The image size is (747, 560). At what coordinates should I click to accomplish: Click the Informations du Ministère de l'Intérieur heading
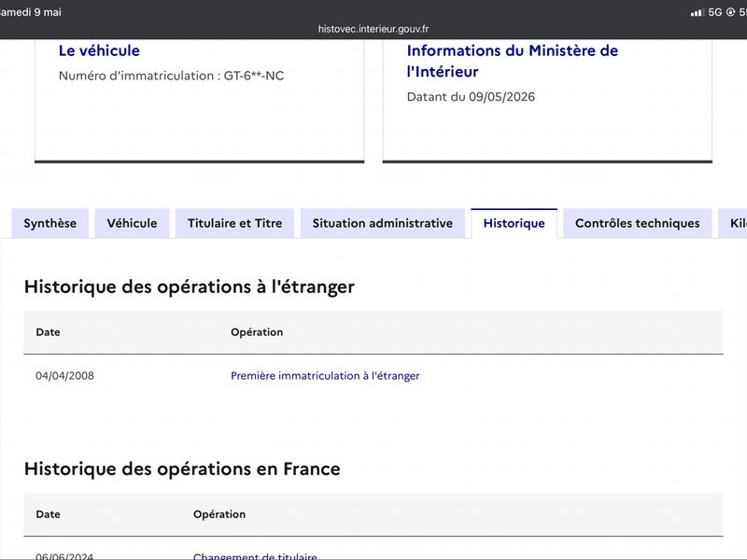point(513,61)
